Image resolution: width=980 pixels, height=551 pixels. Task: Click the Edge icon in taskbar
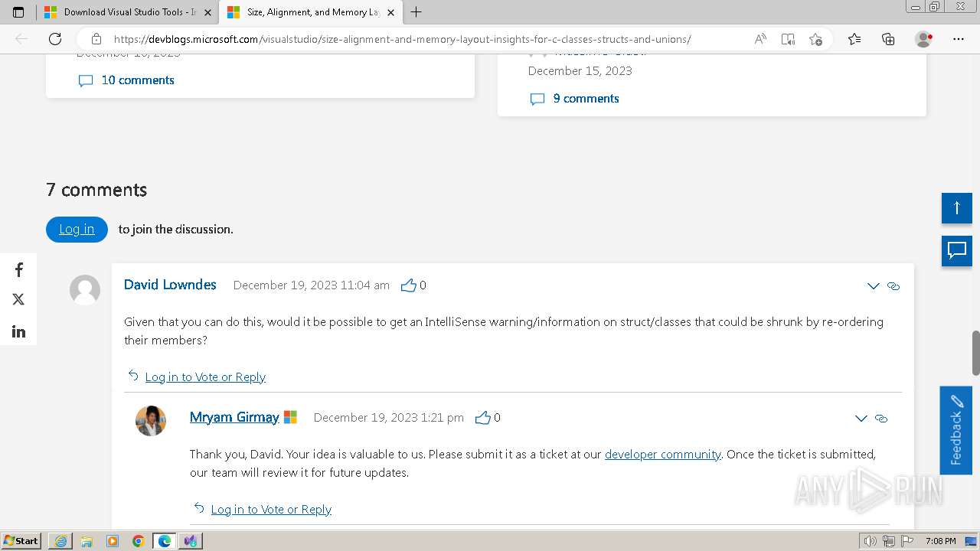click(165, 541)
